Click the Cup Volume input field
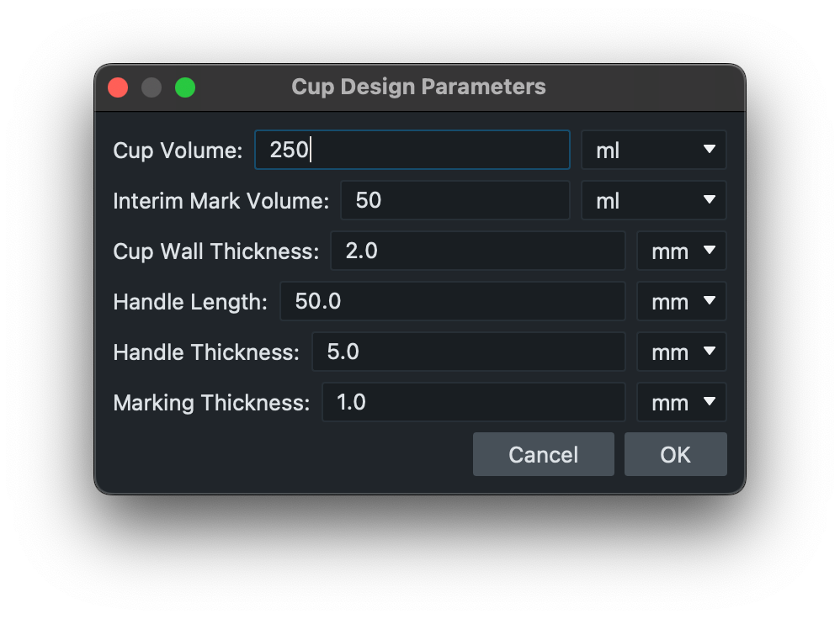Viewport: 840px width, 619px height. click(412, 150)
